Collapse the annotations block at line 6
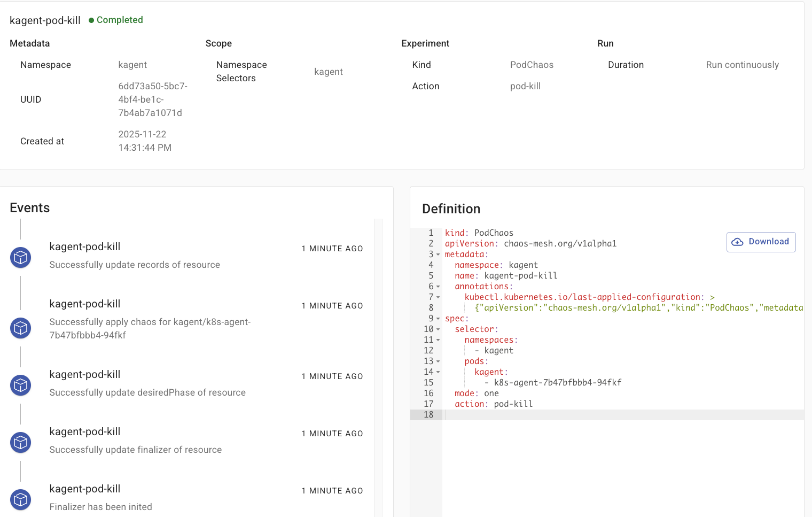This screenshot has height=517, width=812. [438, 287]
